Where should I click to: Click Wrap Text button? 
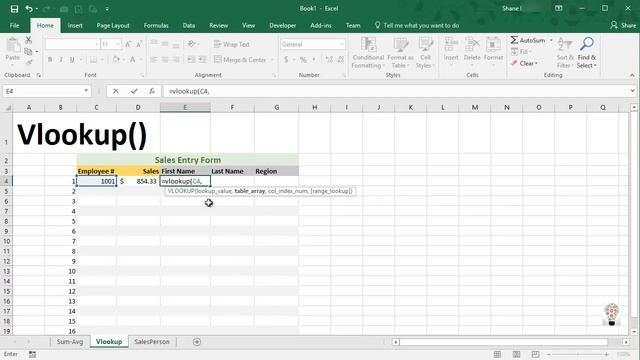[231, 44]
